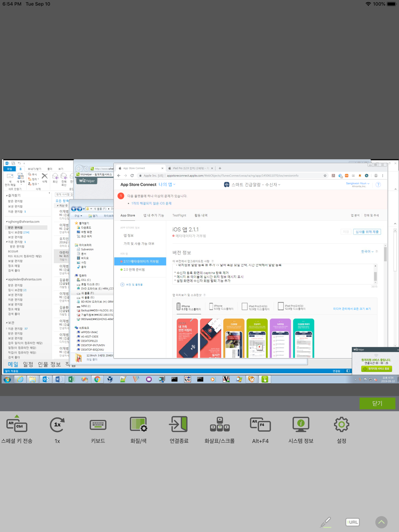Select iPad Pro(3세대) 12.9형 디스플레이 tab
The image size is (399, 532).
click(256, 307)
